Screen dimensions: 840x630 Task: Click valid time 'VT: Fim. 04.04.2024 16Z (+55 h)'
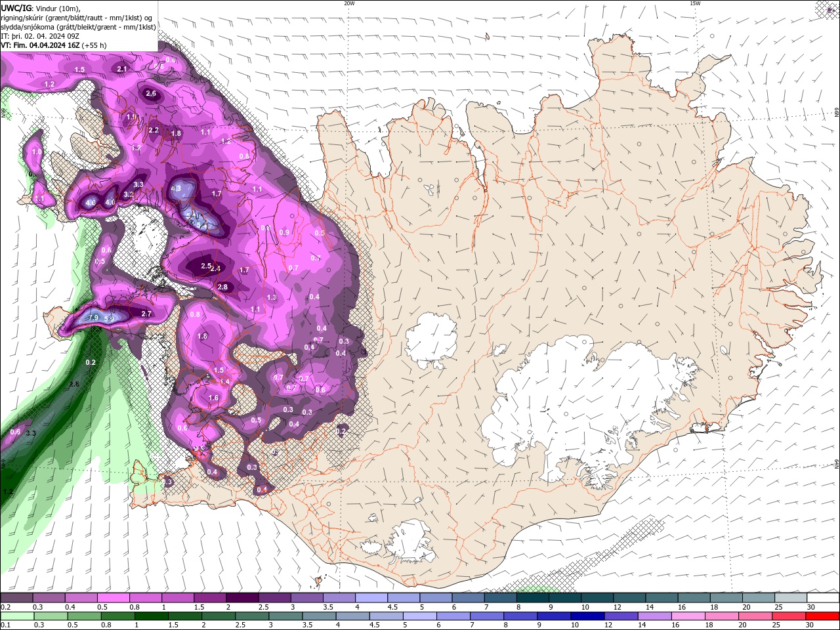click(54, 45)
